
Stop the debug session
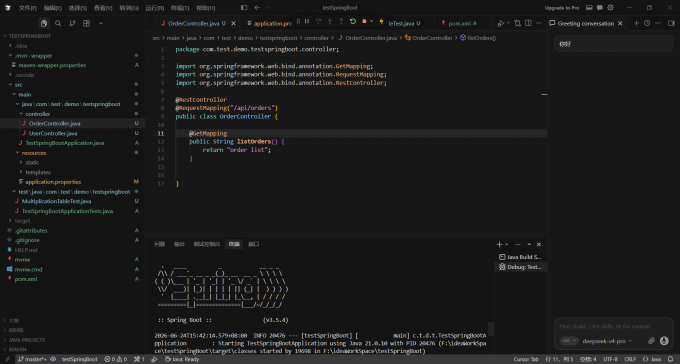364,22
